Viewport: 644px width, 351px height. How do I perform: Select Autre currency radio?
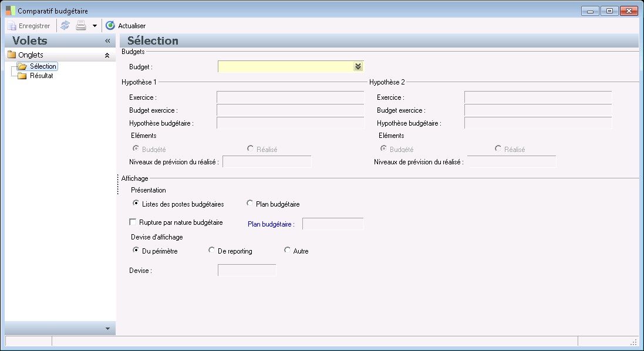click(287, 249)
